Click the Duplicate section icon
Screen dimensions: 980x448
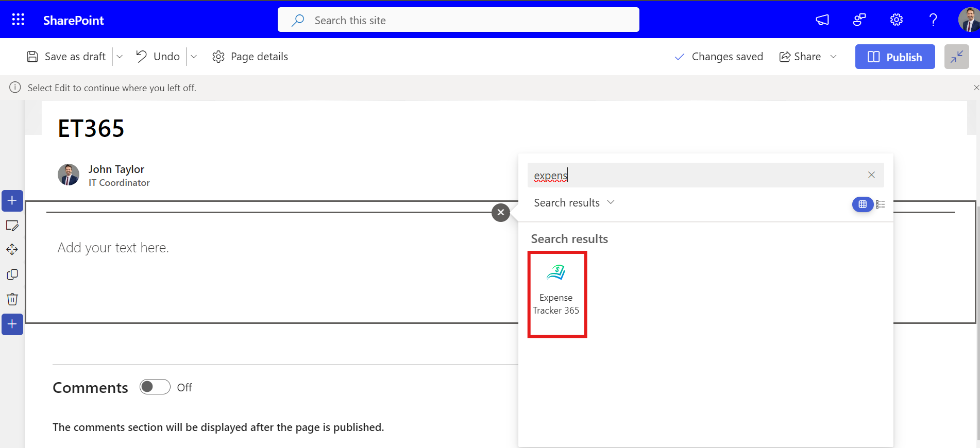(12, 274)
